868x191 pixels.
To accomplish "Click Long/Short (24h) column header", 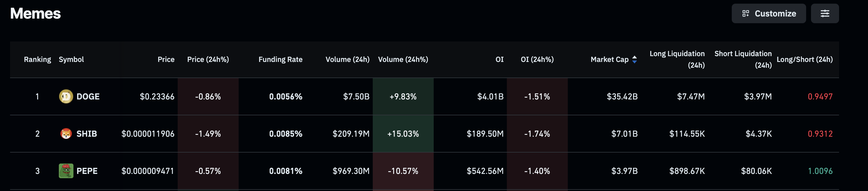I will point(804,59).
